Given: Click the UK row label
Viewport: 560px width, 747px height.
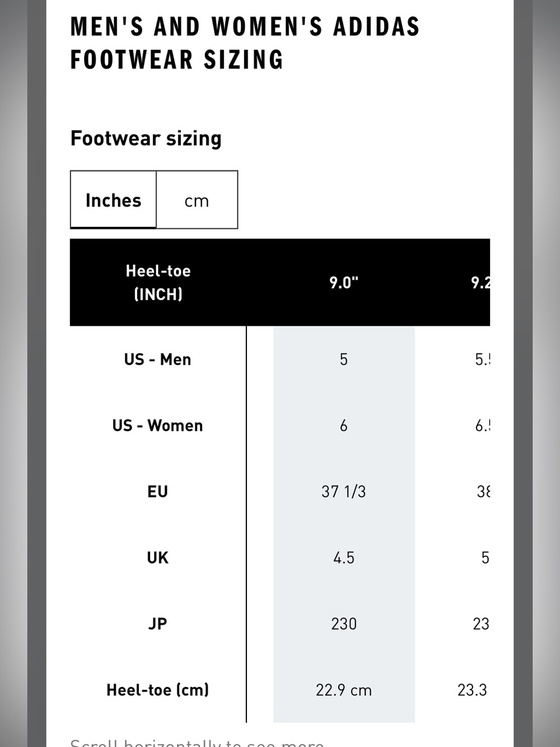Looking at the screenshot, I should click(158, 558).
